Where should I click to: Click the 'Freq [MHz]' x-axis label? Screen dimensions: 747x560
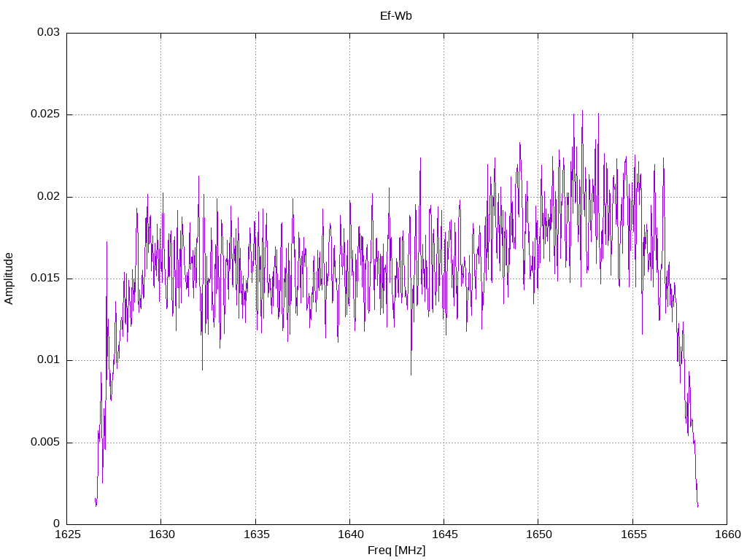(x=396, y=551)
